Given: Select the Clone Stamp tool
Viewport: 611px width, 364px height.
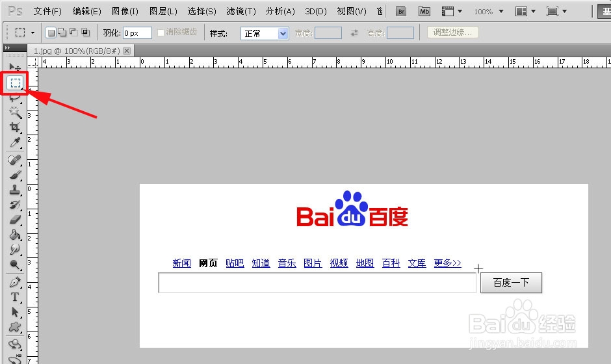Looking at the screenshot, I should point(15,190).
